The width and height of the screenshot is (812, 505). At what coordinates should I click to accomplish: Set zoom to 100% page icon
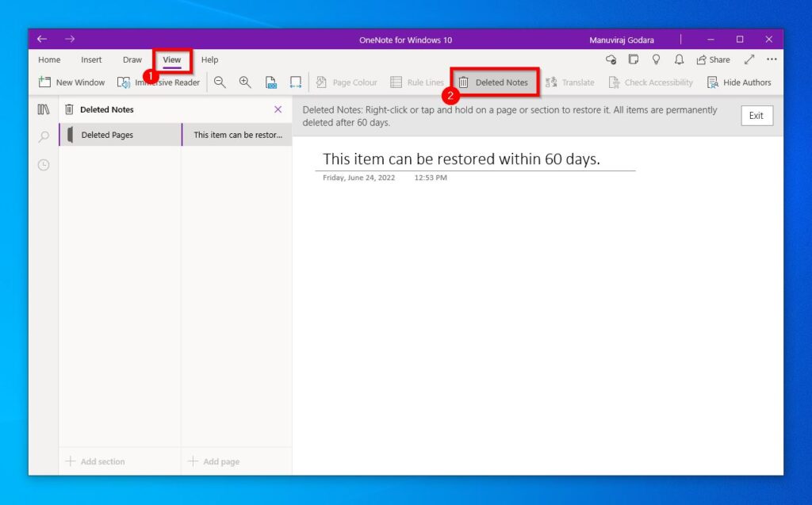coord(270,82)
